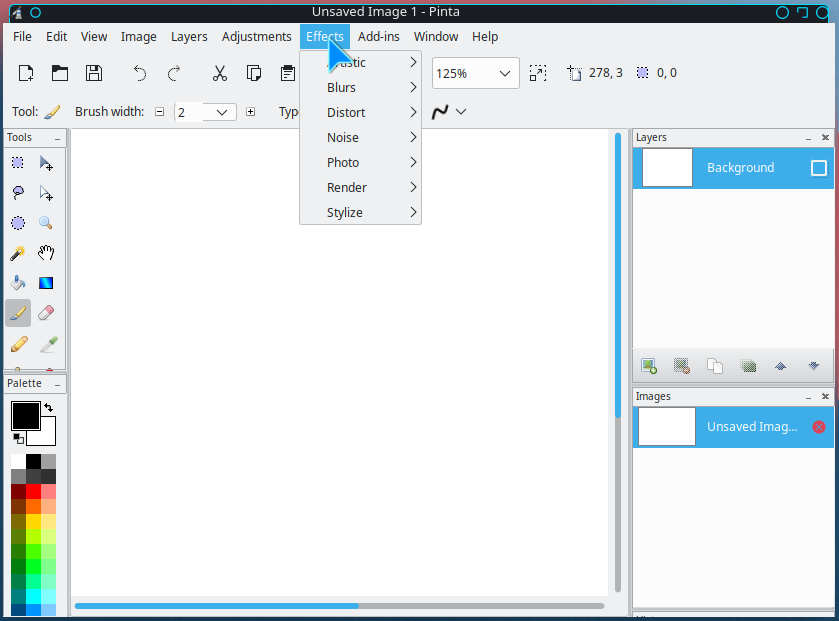Open the Image menu
This screenshot has height=621, width=839.
coord(139,36)
